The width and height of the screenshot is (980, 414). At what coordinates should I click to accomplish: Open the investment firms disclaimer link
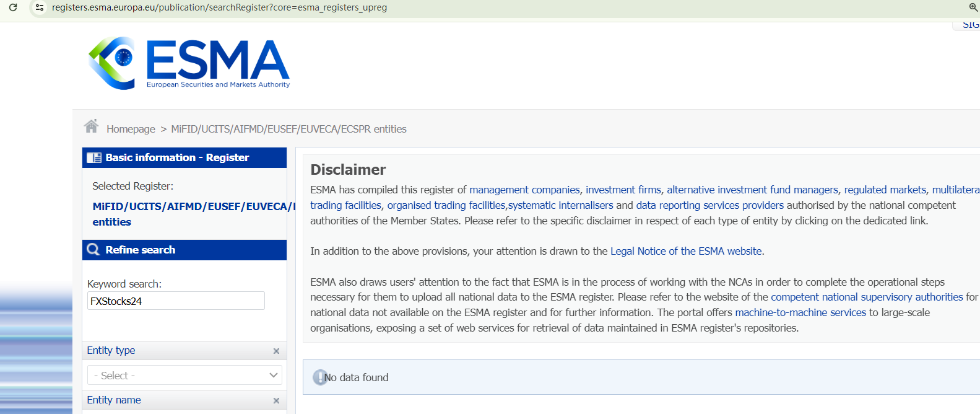click(x=623, y=190)
